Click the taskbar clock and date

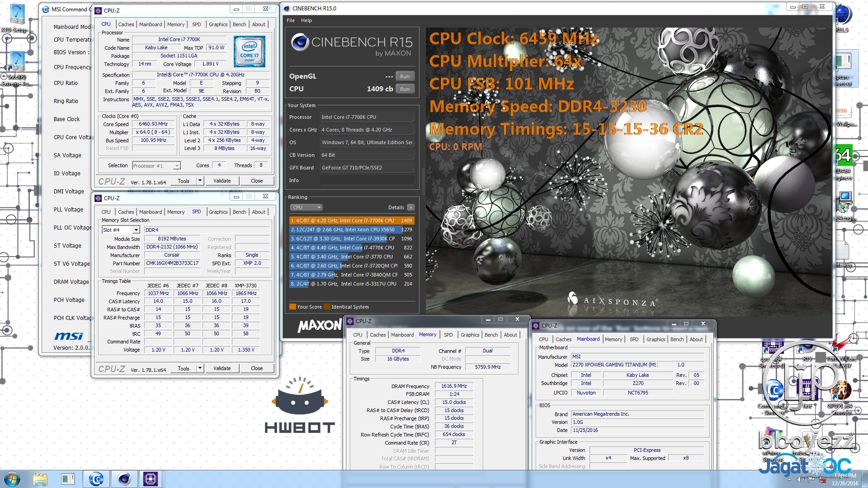click(x=845, y=479)
